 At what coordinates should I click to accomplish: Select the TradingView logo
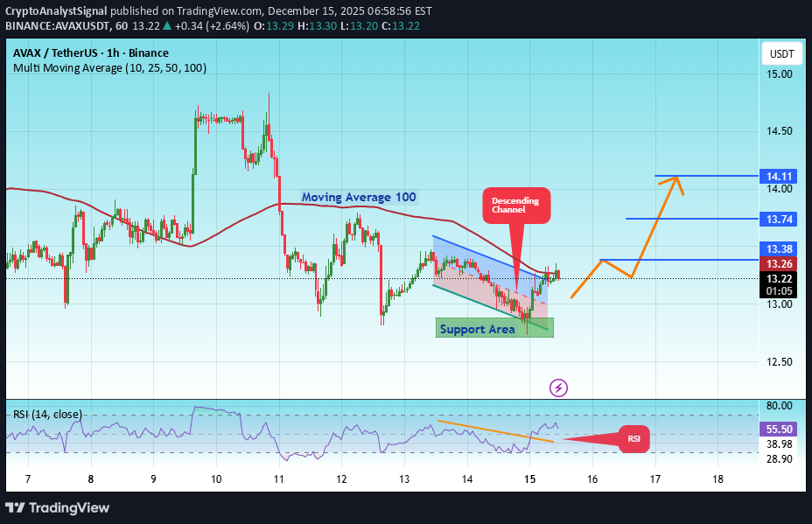coord(59,507)
